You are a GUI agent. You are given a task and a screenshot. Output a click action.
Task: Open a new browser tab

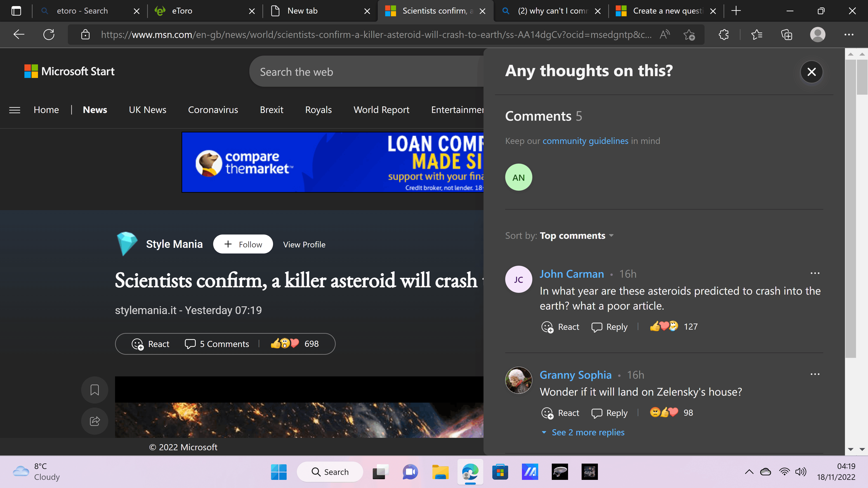[x=736, y=11]
